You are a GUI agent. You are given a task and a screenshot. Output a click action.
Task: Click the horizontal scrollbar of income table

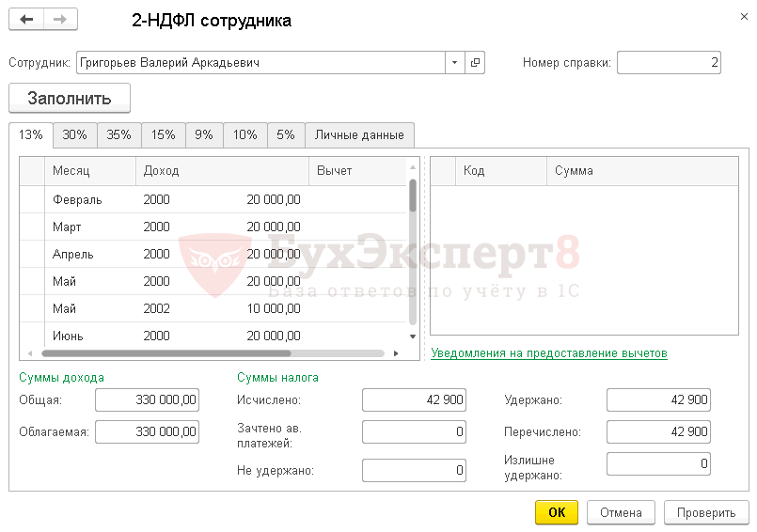click(213, 353)
